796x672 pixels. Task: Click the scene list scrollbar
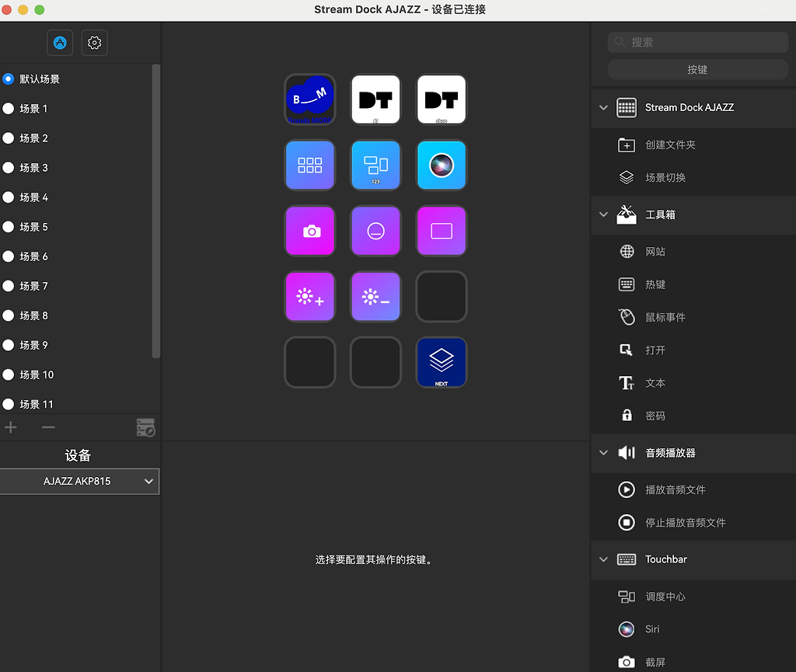(x=155, y=211)
